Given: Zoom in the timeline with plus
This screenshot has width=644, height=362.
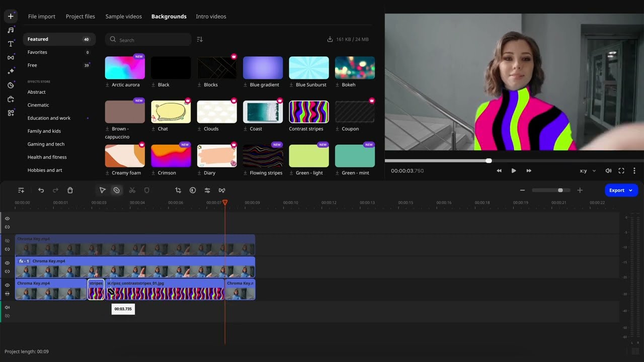Looking at the screenshot, I should pos(580,190).
